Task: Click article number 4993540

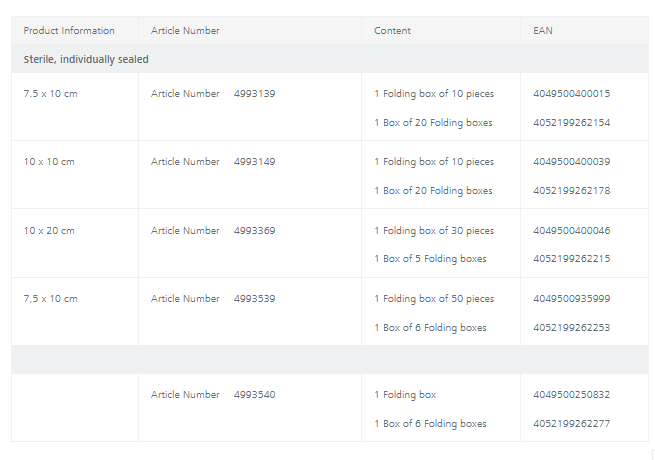Action: click(x=254, y=395)
